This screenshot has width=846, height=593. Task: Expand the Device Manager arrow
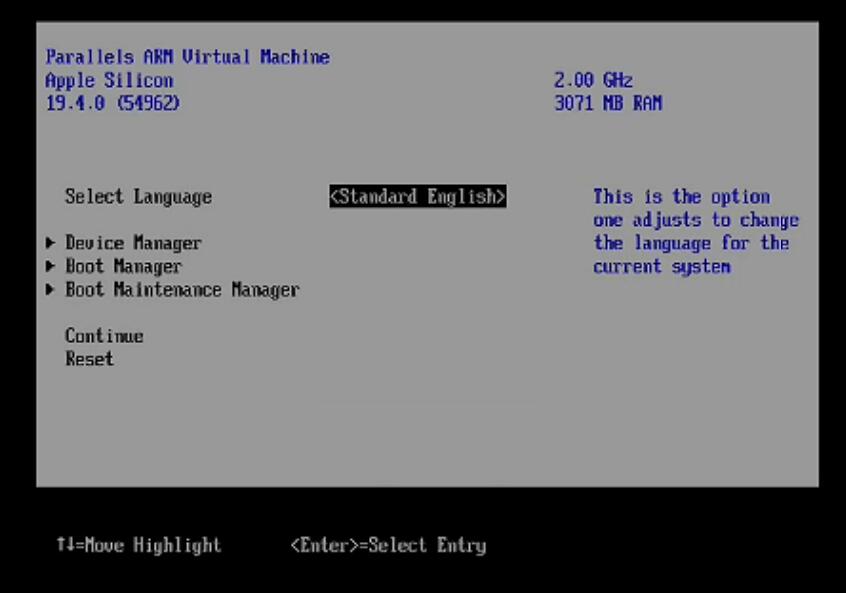point(50,243)
